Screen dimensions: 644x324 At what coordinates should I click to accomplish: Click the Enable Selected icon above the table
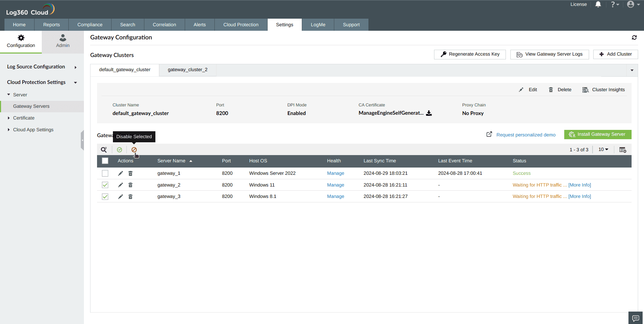[x=119, y=150]
